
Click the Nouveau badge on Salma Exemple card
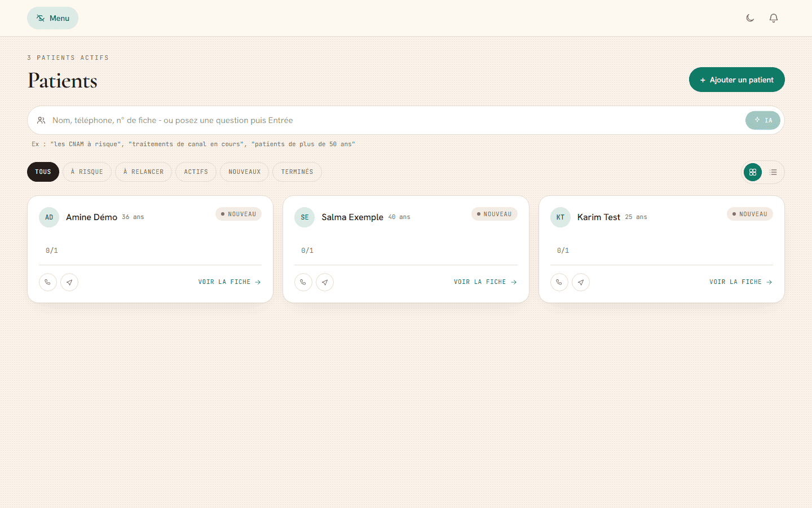[x=495, y=214]
